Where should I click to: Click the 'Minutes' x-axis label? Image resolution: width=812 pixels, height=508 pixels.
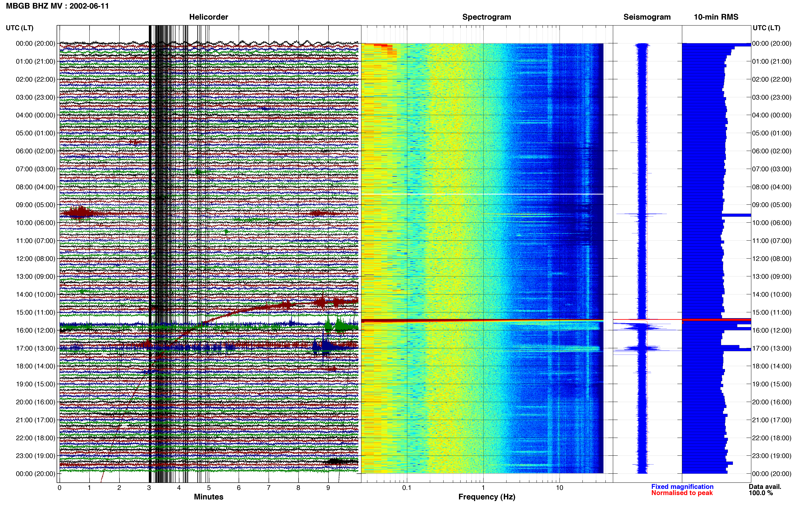click(209, 497)
